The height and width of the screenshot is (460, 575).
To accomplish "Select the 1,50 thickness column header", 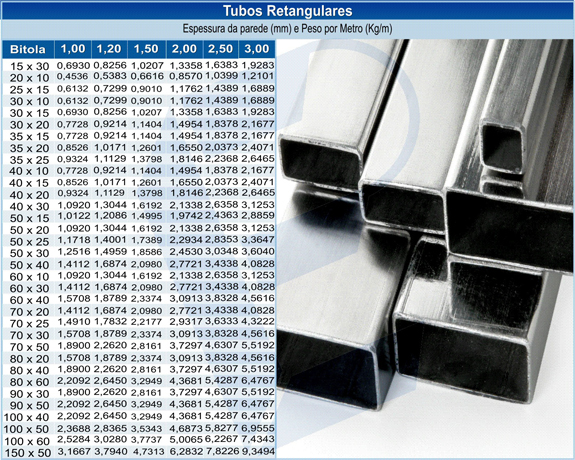I will point(146,49).
